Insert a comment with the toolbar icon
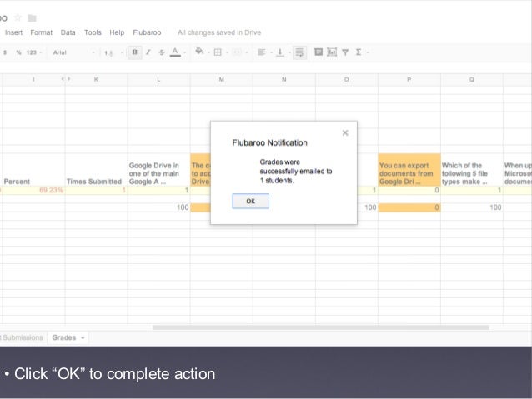This screenshot has height=399, width=532. [x=319, y=52]
